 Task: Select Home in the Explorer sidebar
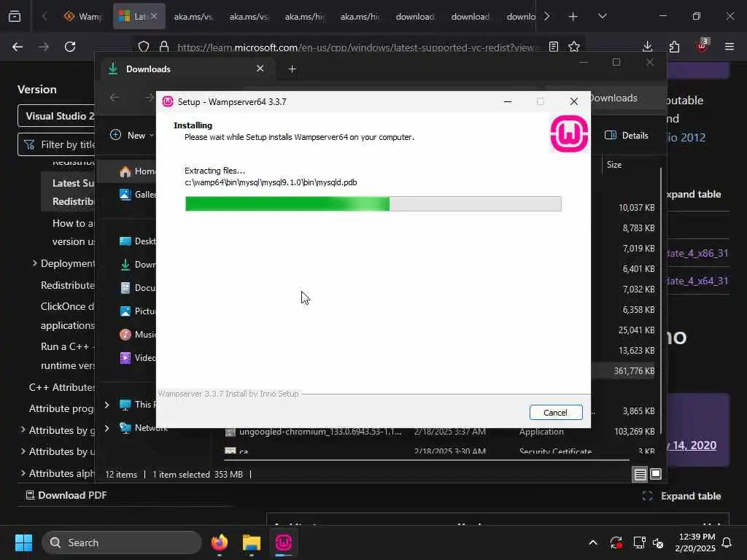click(137, 171)
